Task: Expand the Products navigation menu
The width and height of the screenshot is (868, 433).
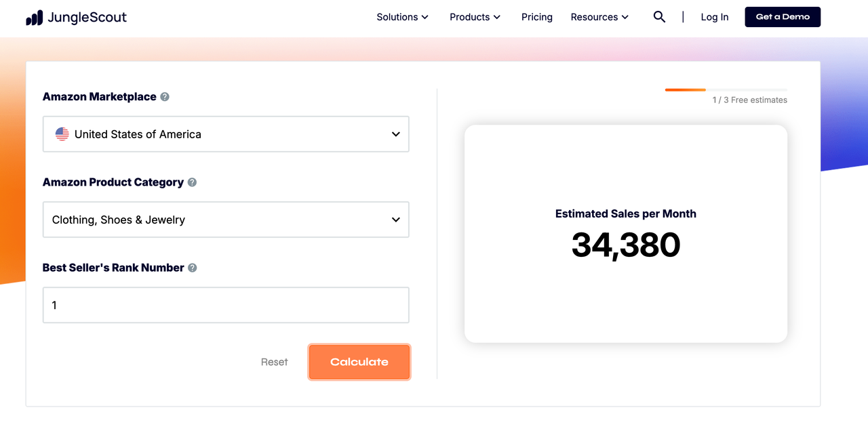Action: coord(475,17)
